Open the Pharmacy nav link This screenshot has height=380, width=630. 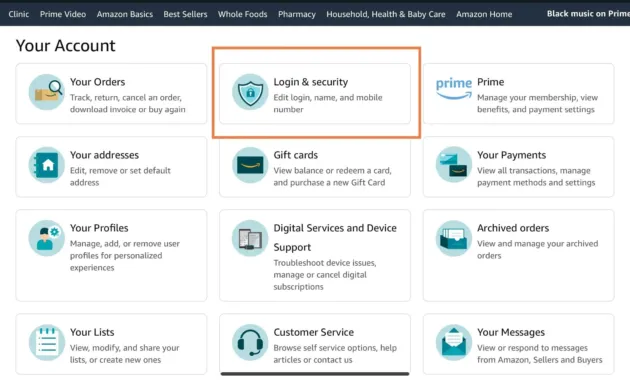[297, 14]
